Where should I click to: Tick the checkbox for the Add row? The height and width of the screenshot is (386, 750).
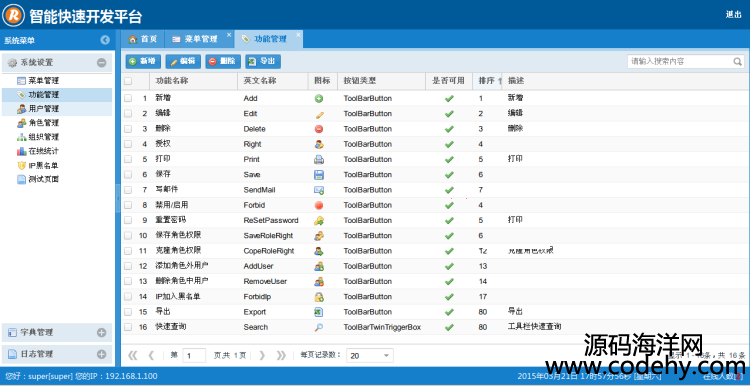[128, 98]
